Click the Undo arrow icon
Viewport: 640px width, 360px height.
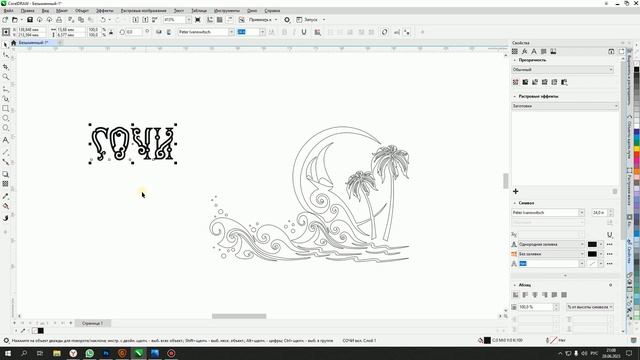click(x=103, y=20)
